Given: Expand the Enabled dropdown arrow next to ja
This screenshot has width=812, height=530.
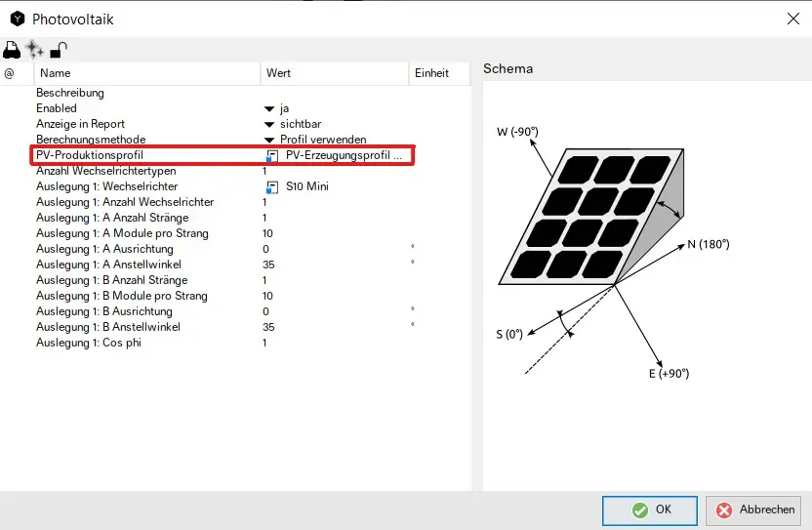Looking at the screenshot, I should [x=269, y=108].
